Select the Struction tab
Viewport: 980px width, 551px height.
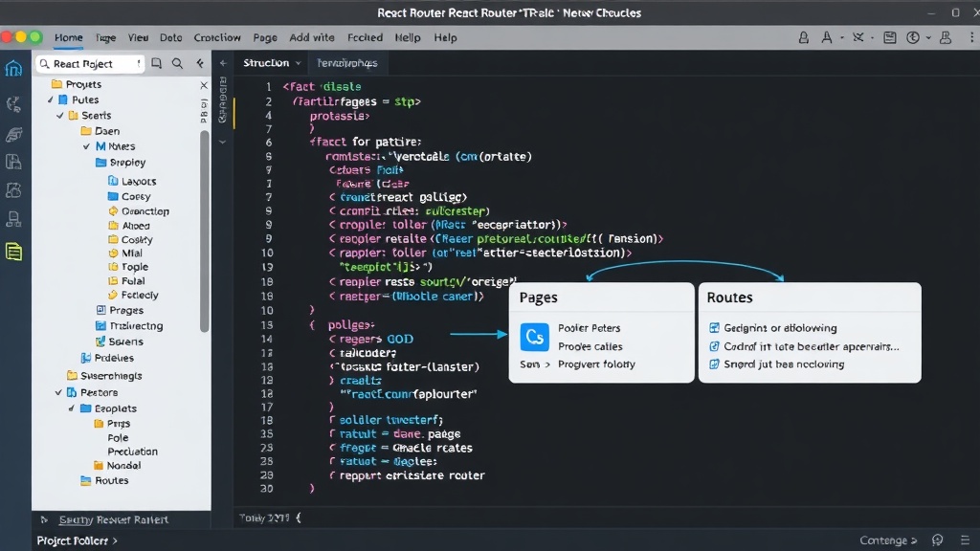266,63
